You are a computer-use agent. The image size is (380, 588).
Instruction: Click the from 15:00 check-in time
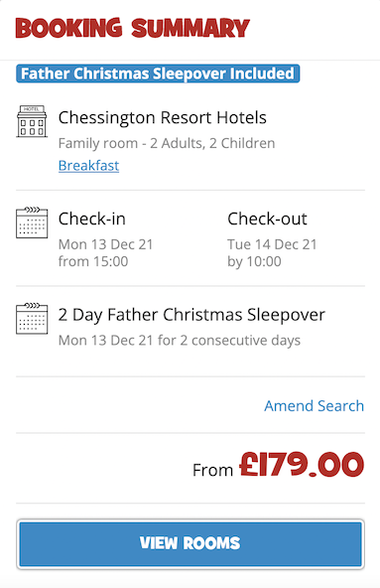pyautogui.click(x=93, y=261)
